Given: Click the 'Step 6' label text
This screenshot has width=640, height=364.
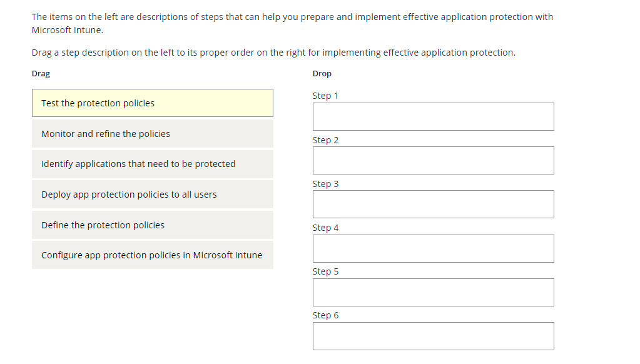Looking at the screenshot, I should (x=325, y=315).
